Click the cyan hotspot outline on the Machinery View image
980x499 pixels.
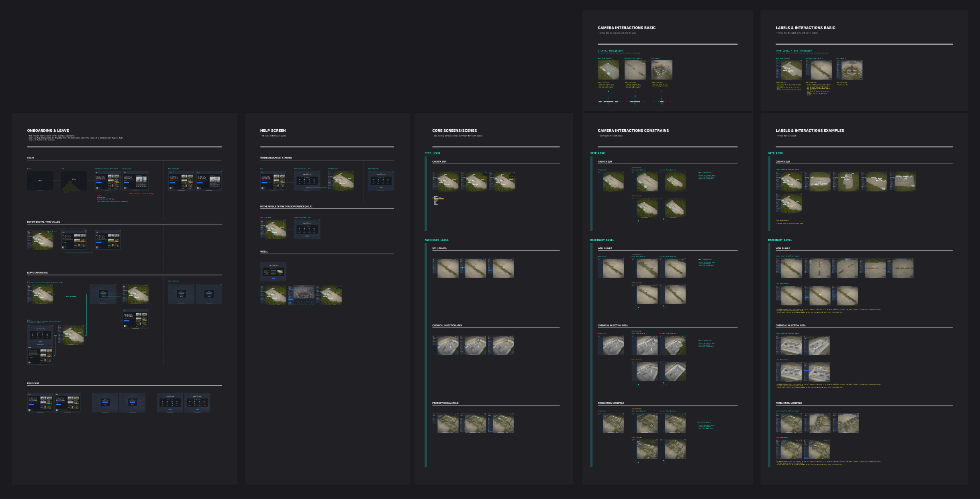pos(632,67)
